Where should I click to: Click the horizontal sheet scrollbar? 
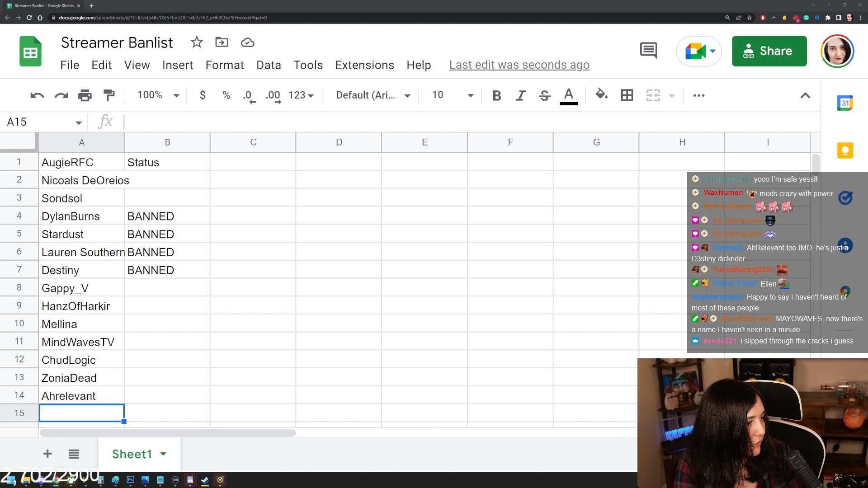point(168,433)
